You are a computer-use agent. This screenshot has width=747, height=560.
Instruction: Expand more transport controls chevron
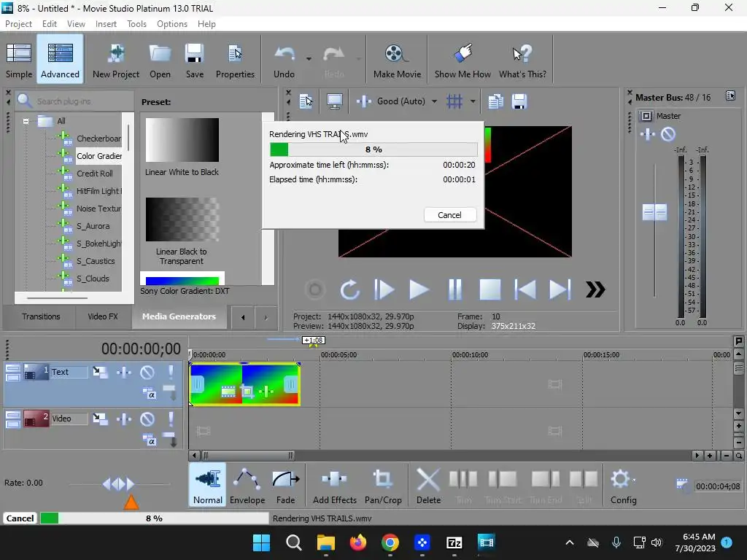(595, 289)
